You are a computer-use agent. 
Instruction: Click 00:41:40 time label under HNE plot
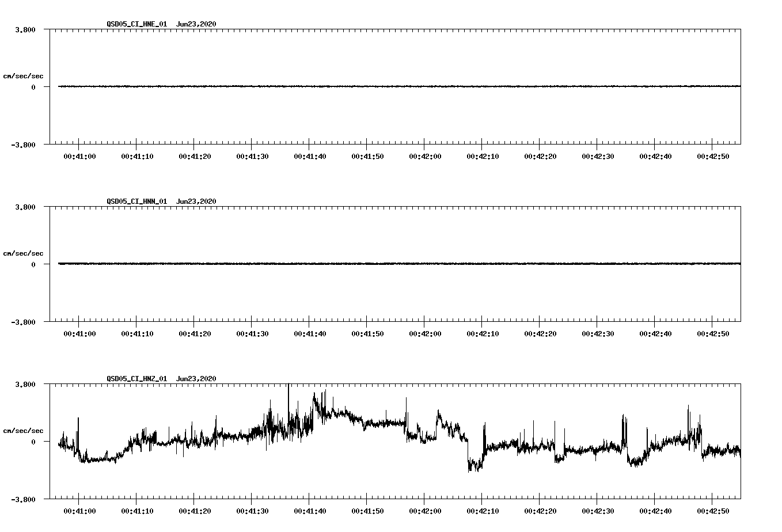coord(310,156)
